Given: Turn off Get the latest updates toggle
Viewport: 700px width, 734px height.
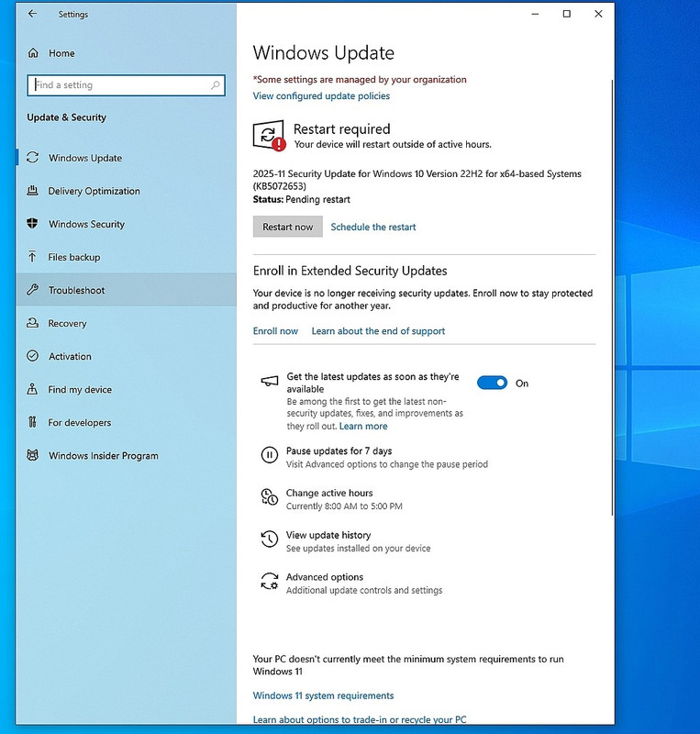Looking at the screenshot, I should coord(492,383).
